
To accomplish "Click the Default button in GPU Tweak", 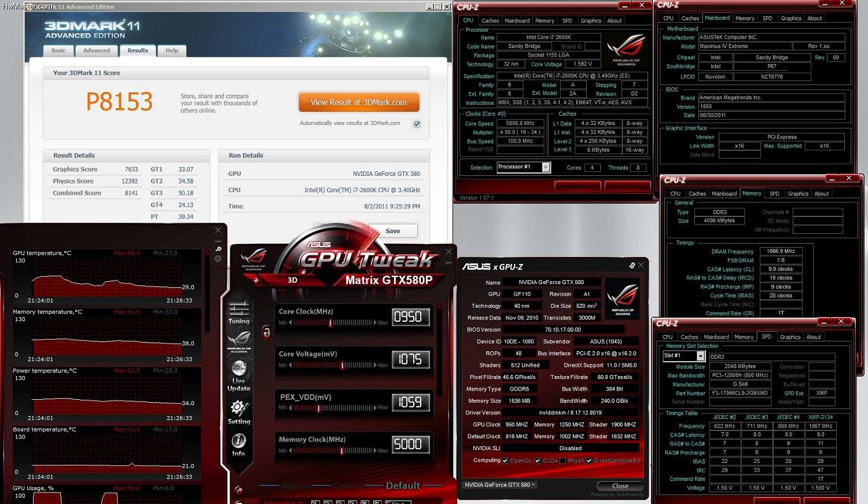I will point(403,485).
